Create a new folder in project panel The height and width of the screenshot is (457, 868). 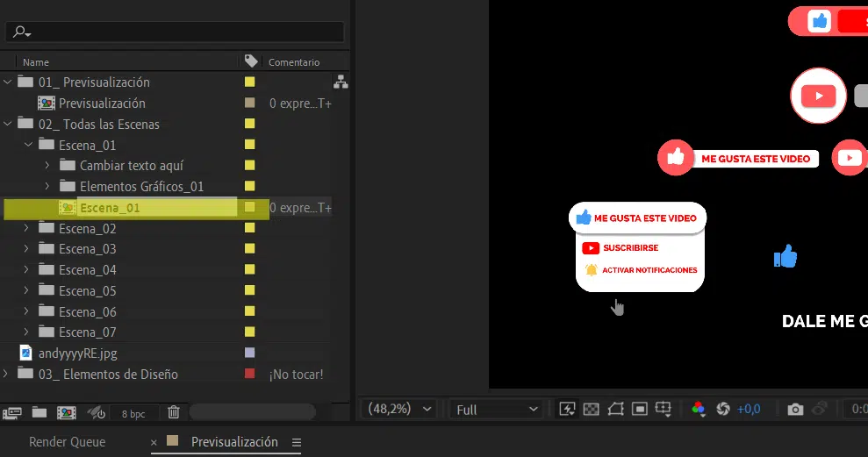pyautogui.click(x=39, y=412)
